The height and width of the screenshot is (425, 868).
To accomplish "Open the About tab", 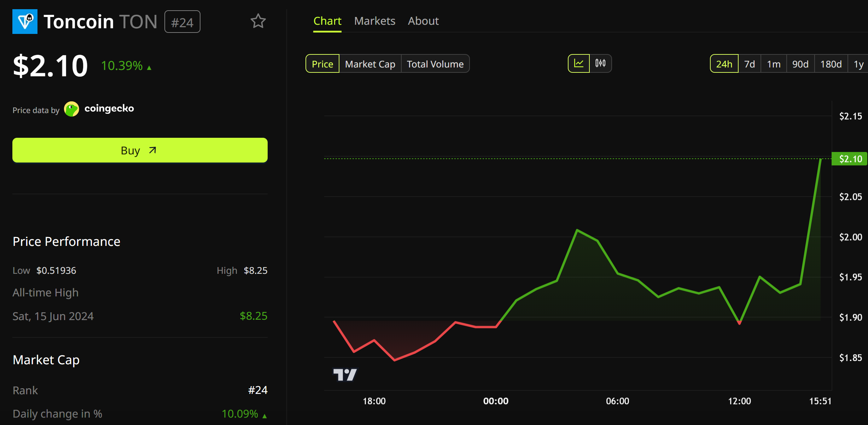I will (423, 21).
